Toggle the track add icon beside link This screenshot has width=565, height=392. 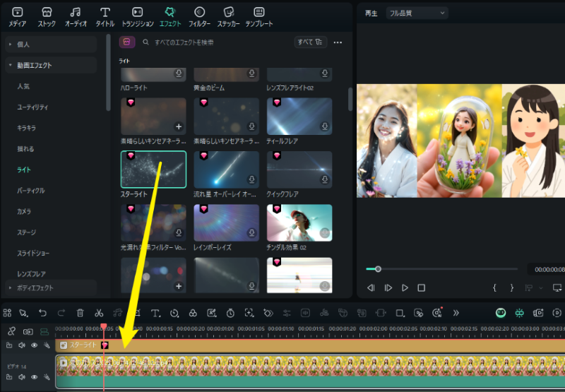click(28, 331)
